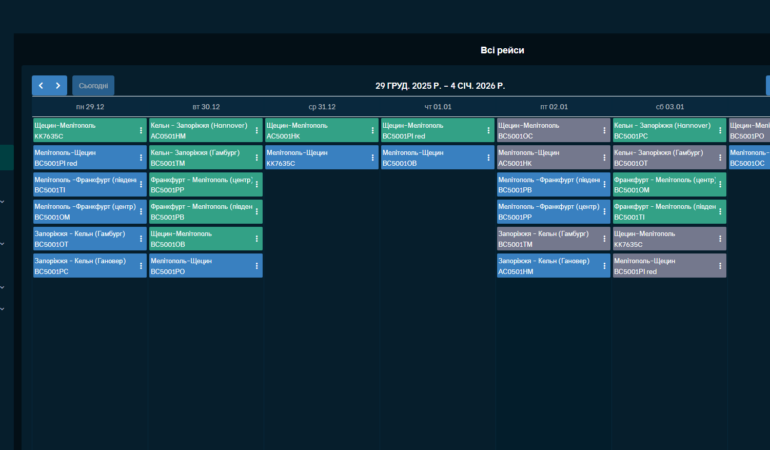Open Friday's Мелітополь-Франкфурт BC5001PB trip

tap(548, 184)
